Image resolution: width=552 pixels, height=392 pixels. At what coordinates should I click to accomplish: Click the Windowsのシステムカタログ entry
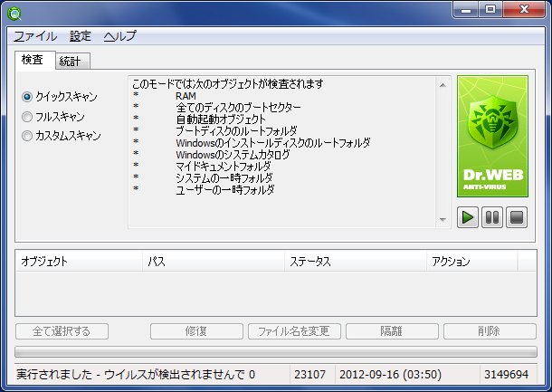coord(233,154)
